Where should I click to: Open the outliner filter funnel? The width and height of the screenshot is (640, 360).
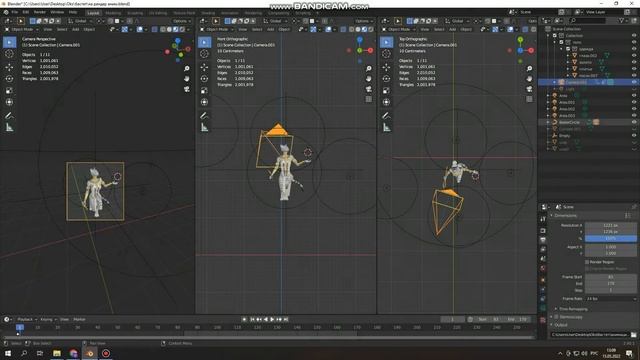pos(622,20)
